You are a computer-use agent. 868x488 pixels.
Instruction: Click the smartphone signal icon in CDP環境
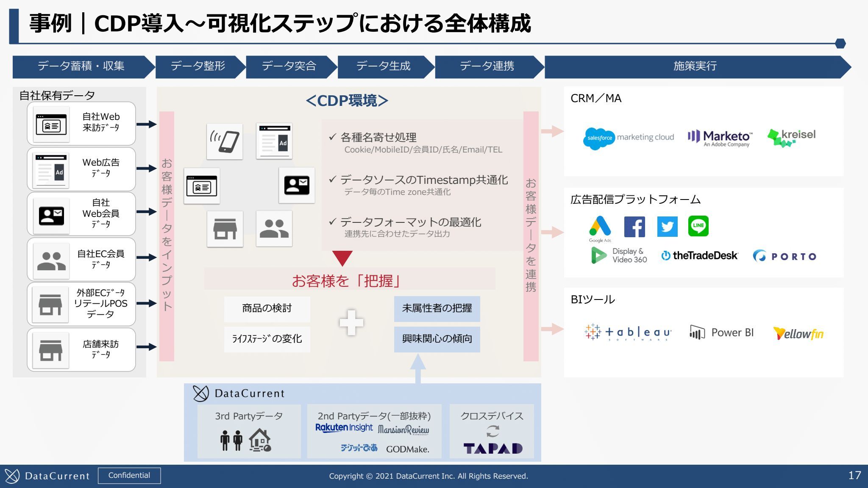[225, 141]
